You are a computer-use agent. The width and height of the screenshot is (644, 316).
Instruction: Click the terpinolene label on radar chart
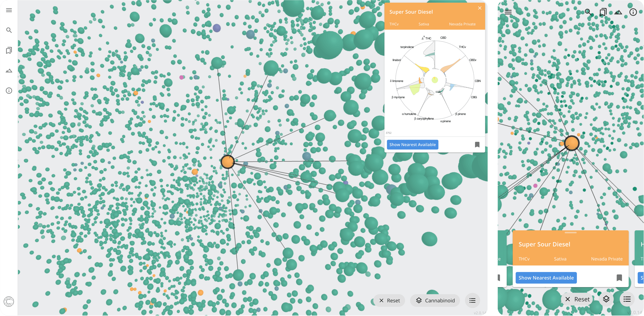[x=407, y=47]
